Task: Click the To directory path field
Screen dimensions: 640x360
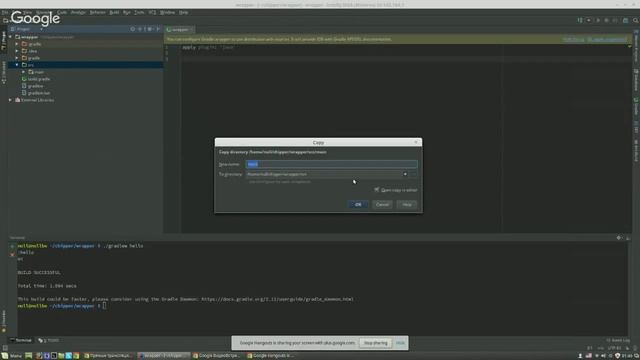Action: point(324,174)
